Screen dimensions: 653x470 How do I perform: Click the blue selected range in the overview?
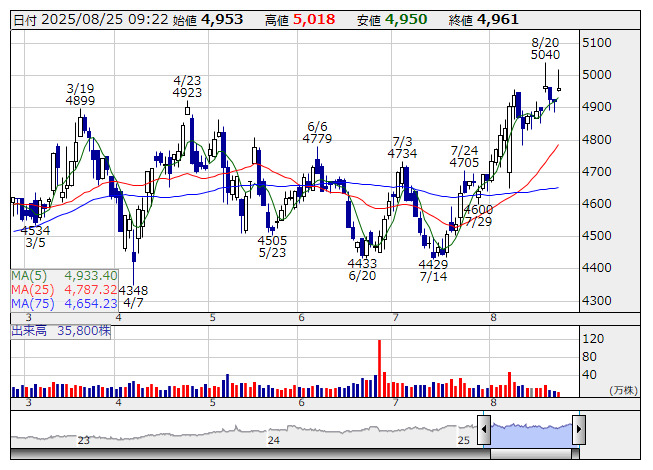coord(531,435)
